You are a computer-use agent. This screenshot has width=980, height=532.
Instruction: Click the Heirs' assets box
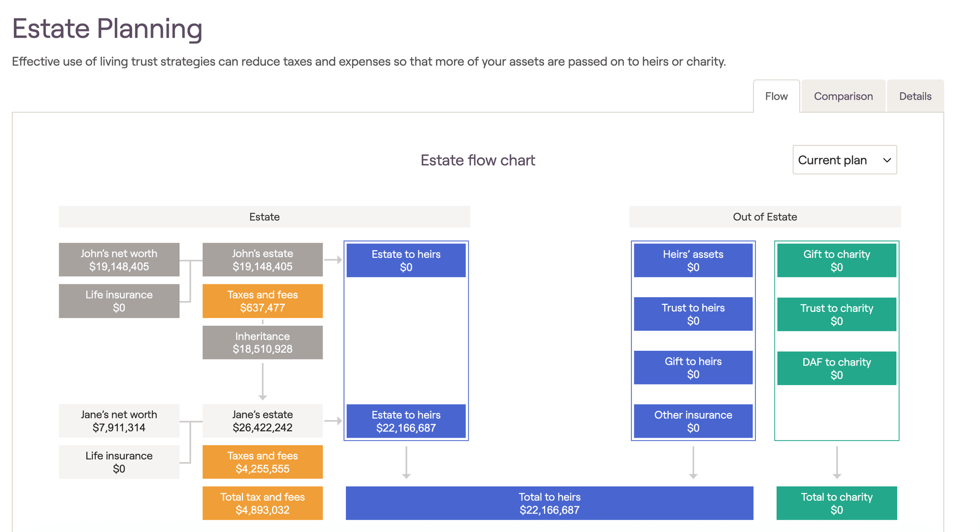[693, 260]
